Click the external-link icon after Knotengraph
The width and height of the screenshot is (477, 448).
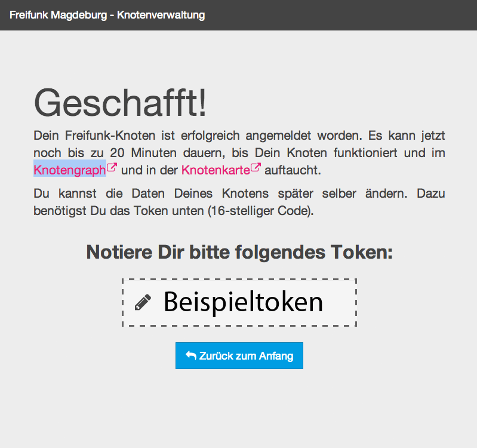pos(112,167)
